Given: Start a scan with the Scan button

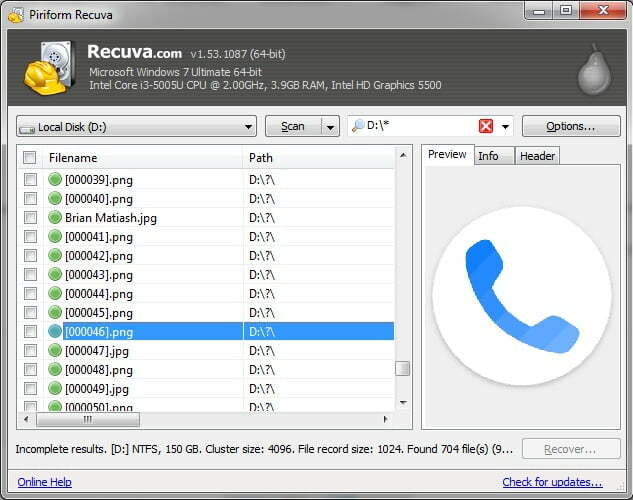Looking at the screenshot, I should pyautogui.click(x=293, y=127).
